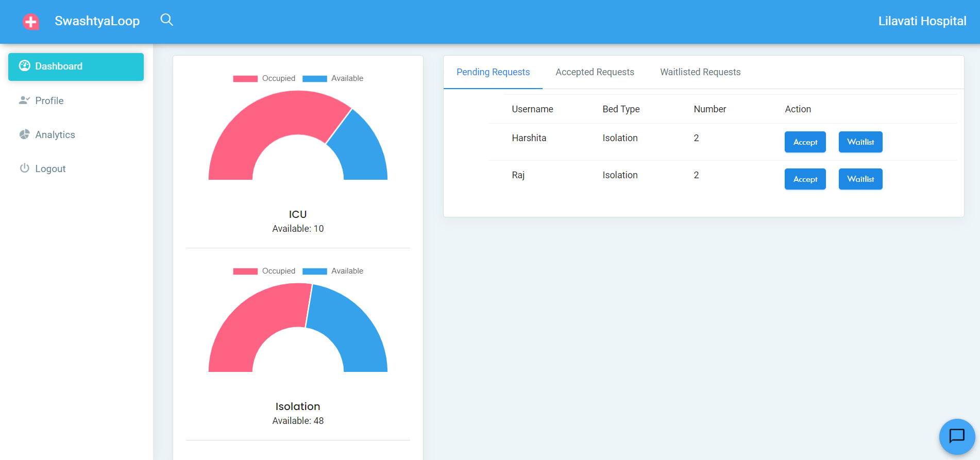Viewport: 980px width, 460px height.
Task: Waitlist Harshita's bed request
Action: pyautogui.click(x=860, y=142)
